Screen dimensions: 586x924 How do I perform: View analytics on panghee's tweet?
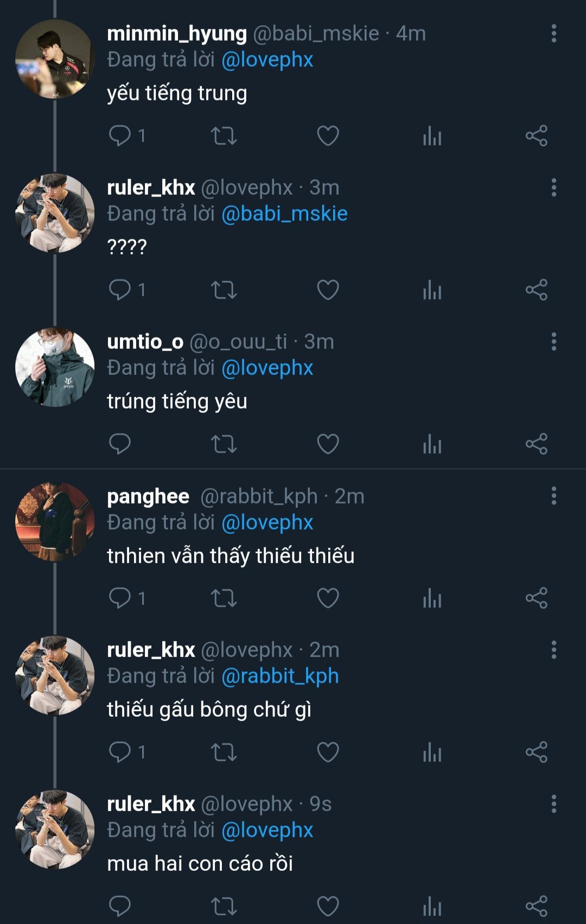pyautogui.click(x=432, y=598)
